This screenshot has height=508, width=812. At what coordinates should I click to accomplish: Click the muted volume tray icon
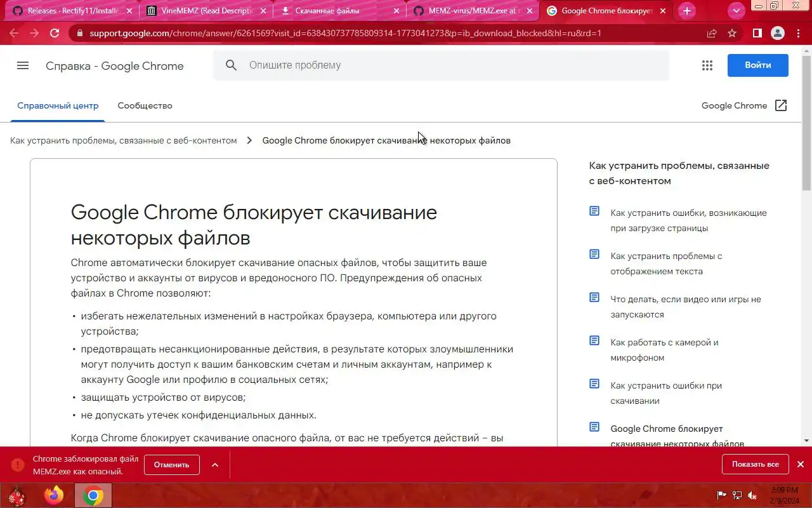click(x=752, y=495)
